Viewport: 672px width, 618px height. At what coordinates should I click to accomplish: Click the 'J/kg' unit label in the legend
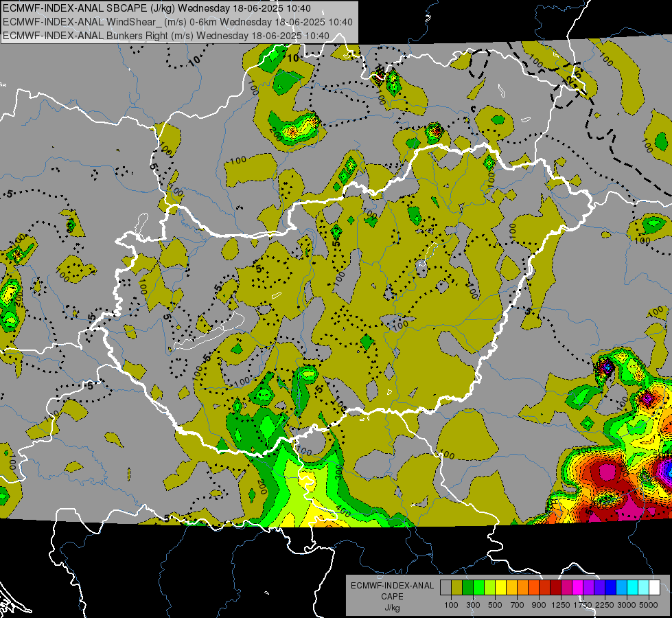(x=393, y=608)
